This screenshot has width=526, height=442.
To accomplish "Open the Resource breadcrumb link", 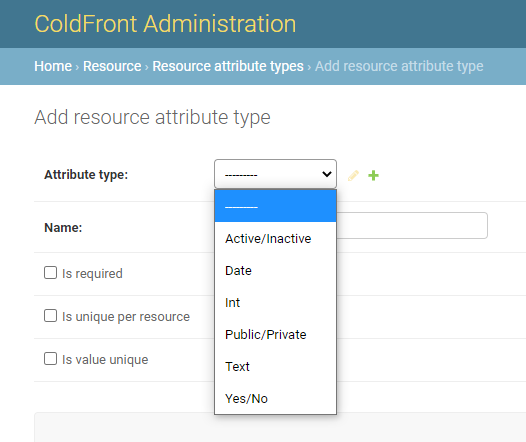I will (112, 66).
